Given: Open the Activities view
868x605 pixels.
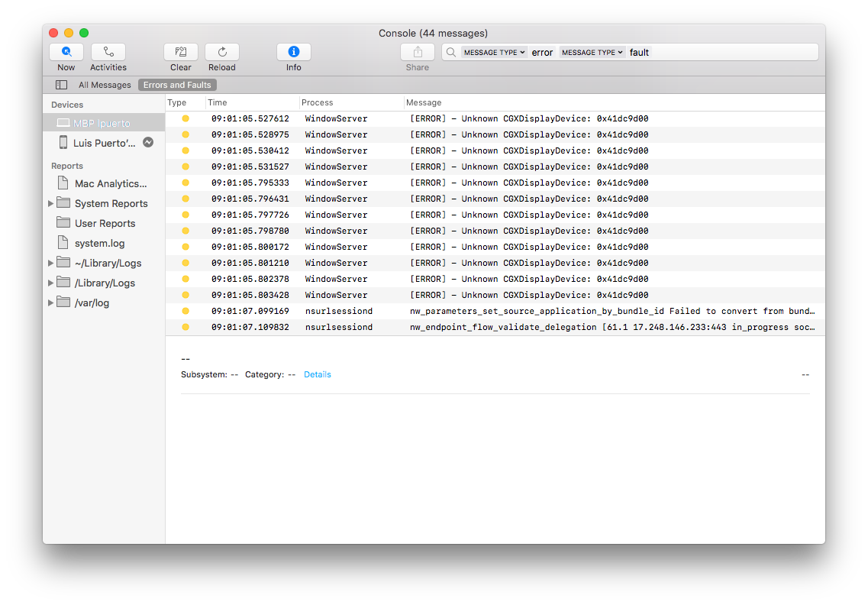Looking at the screenshot, I should 108,52.
